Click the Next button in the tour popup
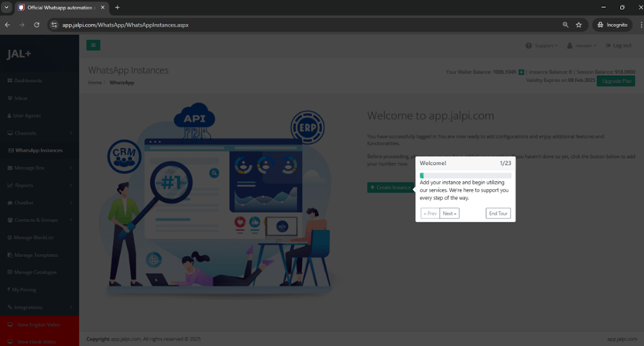The height and width of the screenshot is (346, 644). coord(449,214)
